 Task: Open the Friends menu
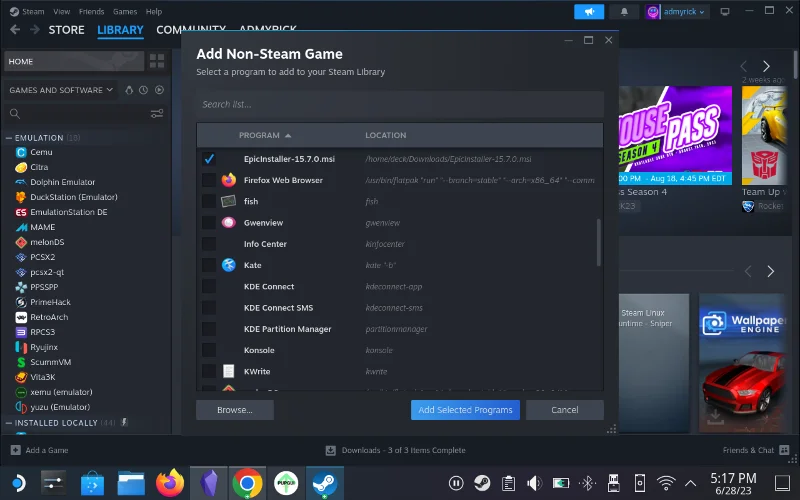pyautogui.click(x=91, y=11)
